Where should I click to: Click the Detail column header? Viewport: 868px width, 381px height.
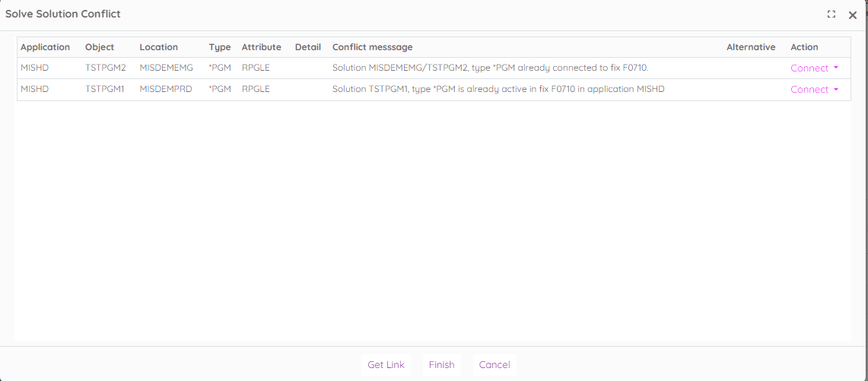(308, 47)
